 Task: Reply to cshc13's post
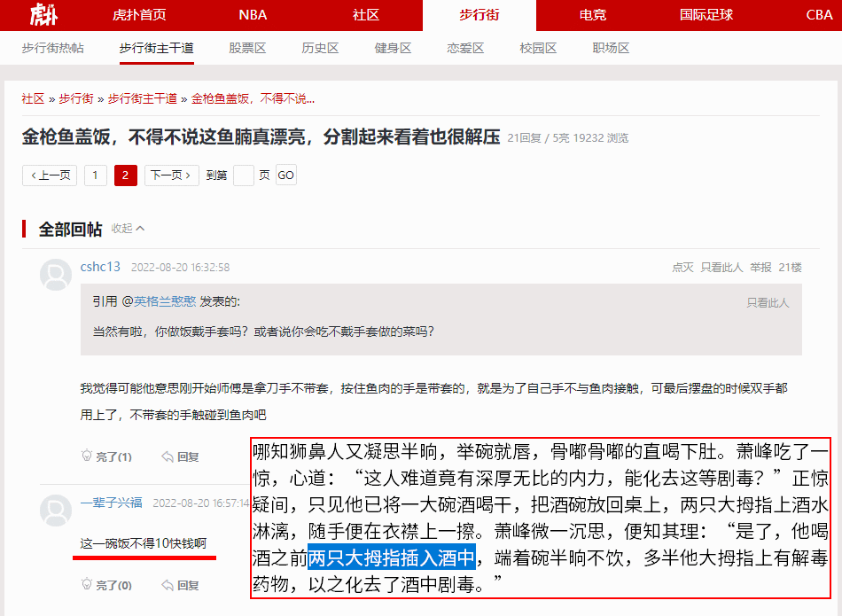181,456
